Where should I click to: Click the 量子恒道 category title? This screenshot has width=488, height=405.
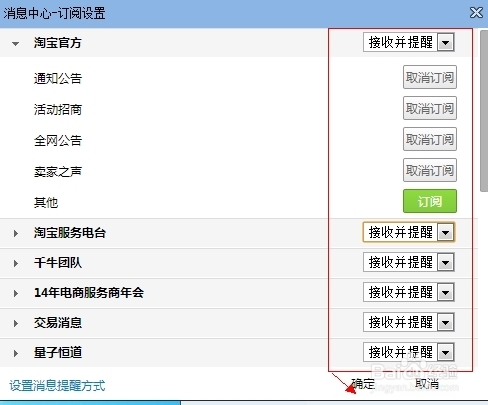click(58, 353)
